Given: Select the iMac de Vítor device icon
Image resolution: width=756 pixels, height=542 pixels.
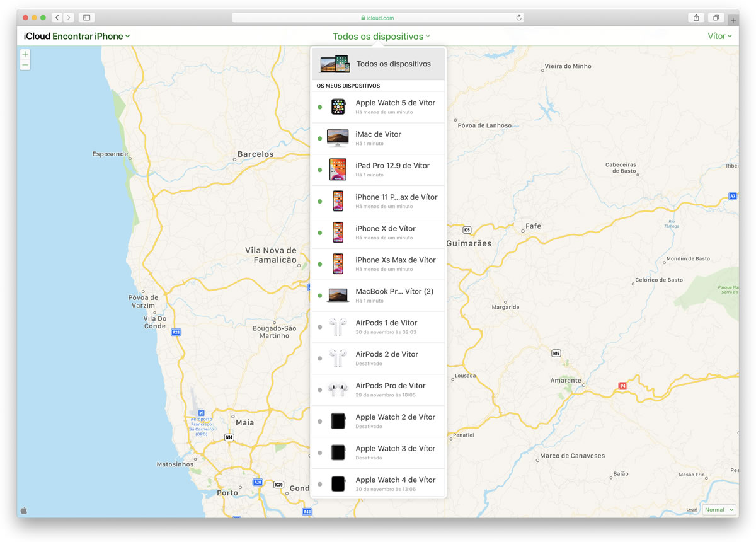Looking at the screenshot, I should tap(338, 138).
